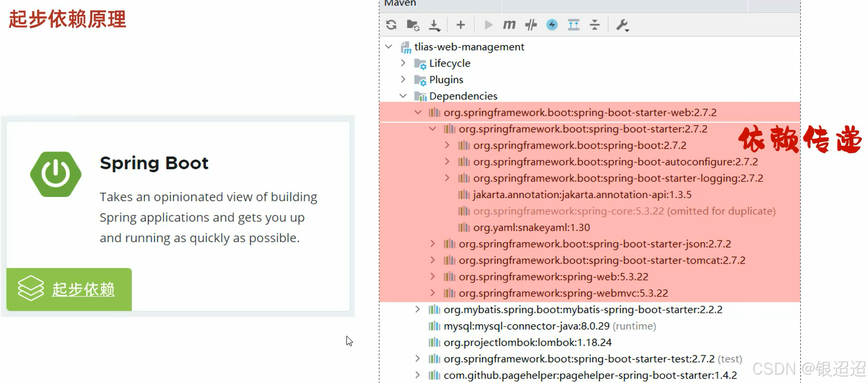This screenshot has width=868, height=383.
Task: Click library icon of mysql-connector-java
Action: [x=434, y=326]
